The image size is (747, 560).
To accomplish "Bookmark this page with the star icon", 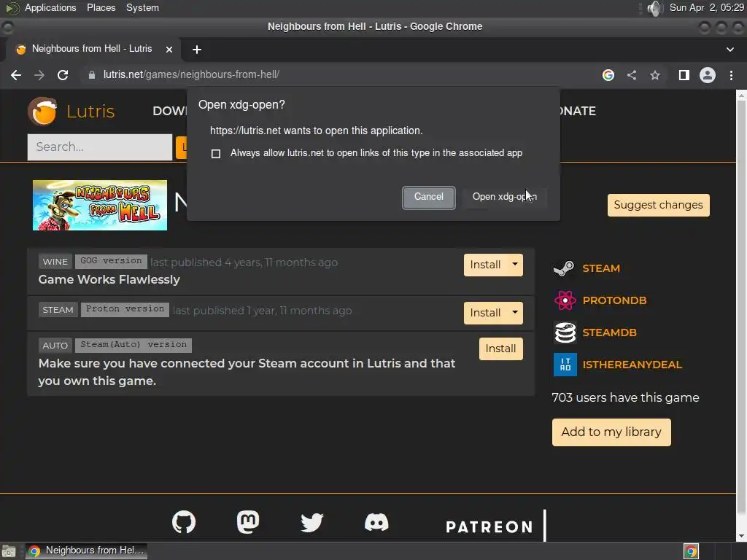I will coord(655,75).
